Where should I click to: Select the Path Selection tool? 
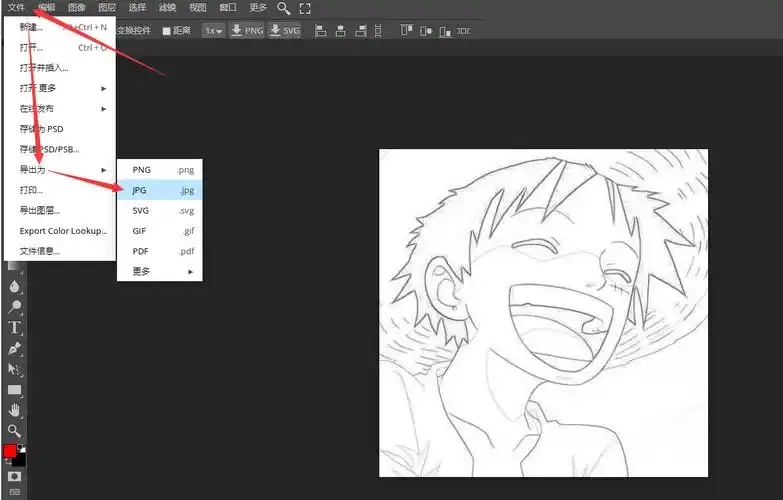14,370
